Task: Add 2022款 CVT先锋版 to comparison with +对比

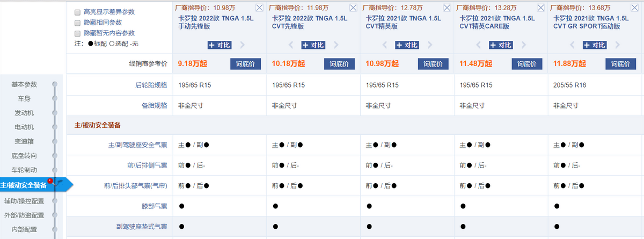Action: coord(314,45)
